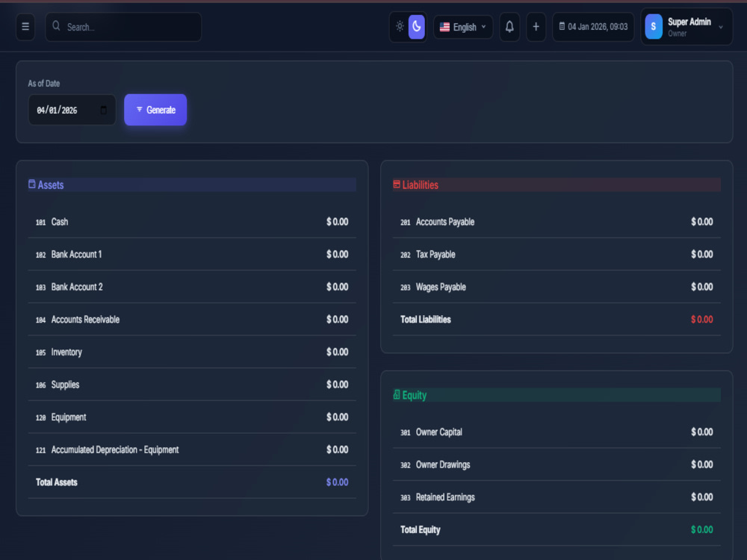The image size is (747, 560).
Task: Open notifications bell
Action: point(509,27)
